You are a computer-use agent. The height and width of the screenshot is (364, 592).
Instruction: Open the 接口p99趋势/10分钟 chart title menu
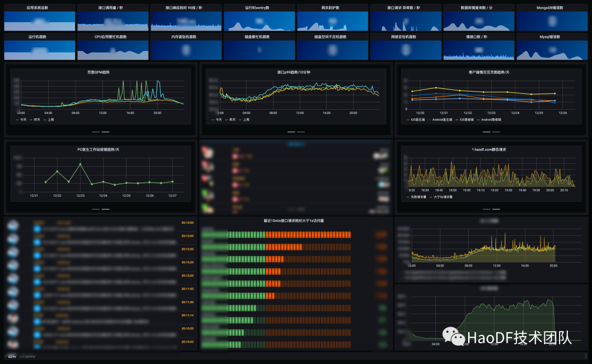294,72
